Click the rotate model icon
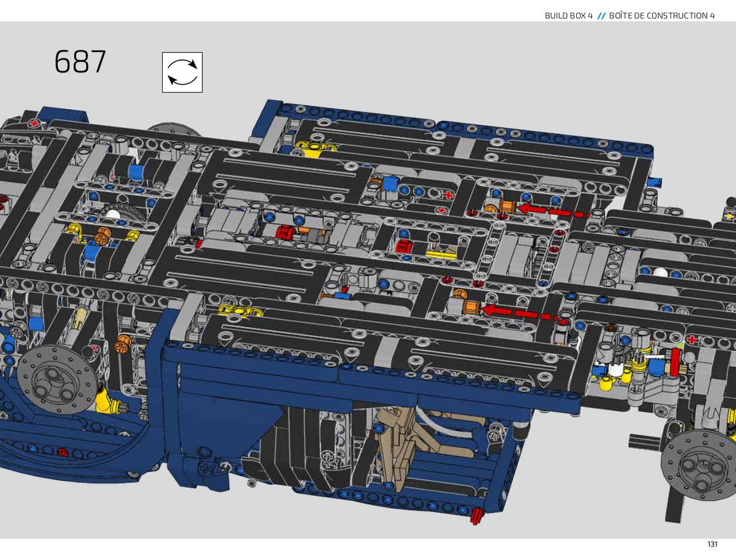 click(x=182, y=72)
